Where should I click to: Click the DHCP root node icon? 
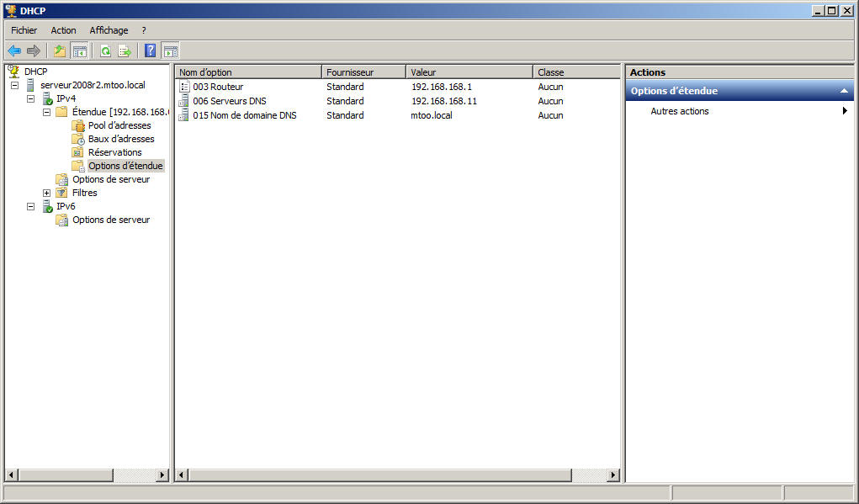(13, 72)
